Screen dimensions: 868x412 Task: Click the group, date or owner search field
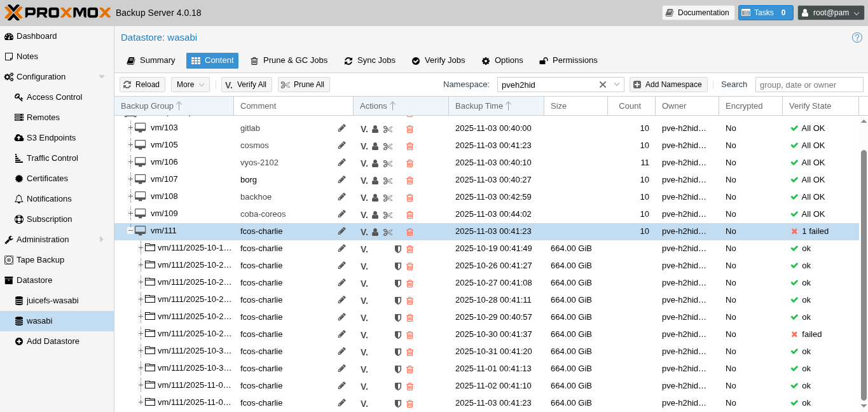coord(809,84)
